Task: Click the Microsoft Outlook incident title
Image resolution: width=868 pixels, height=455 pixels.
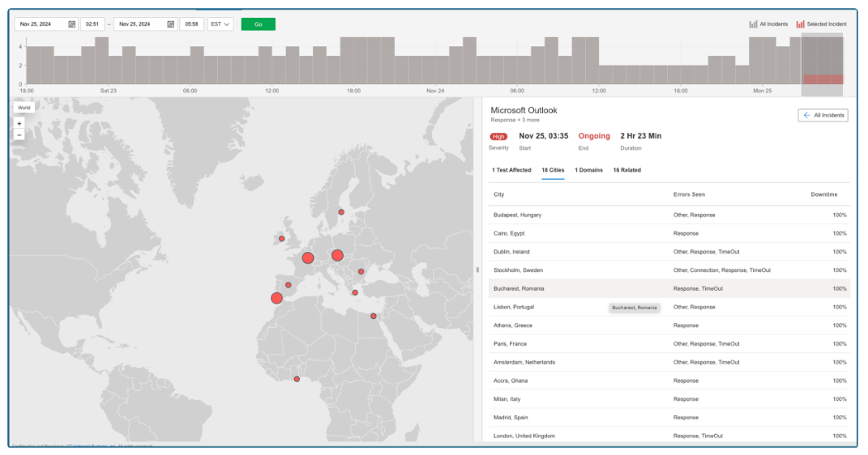Action: pyautogui.click(x=524, y=111)
